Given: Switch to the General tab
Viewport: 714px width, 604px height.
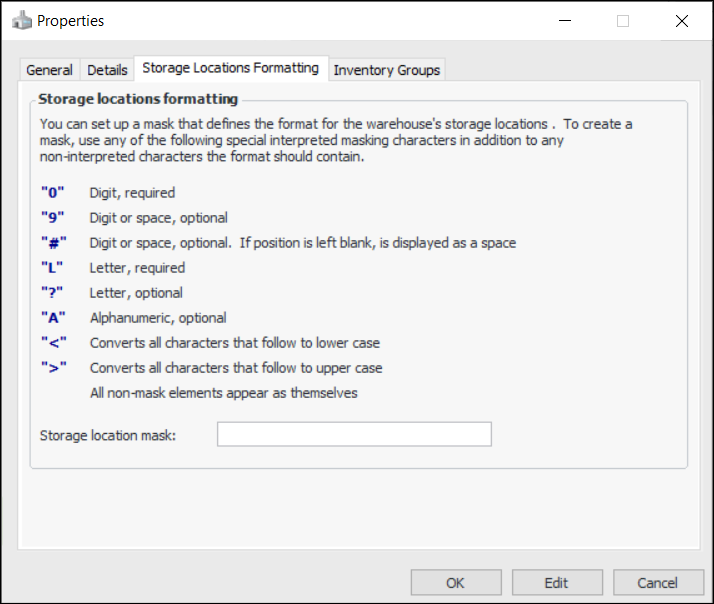Looking at the screenshot, I should (49, 70).
